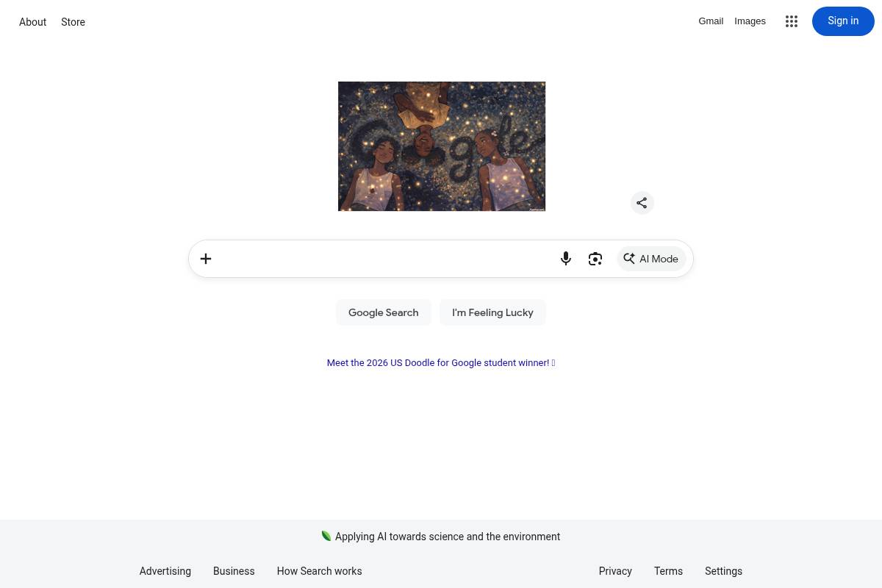Open Business footer link
The image size is (882, 588).
[234, 571]
